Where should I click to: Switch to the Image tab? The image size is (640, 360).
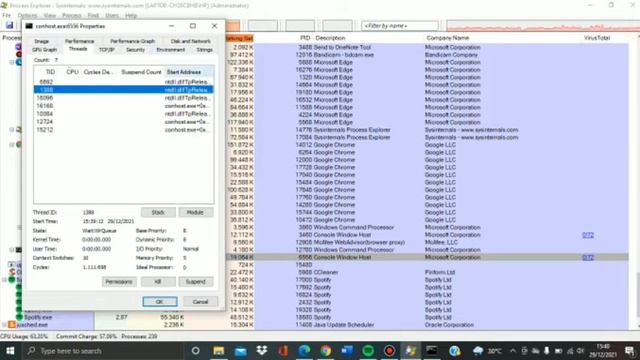coord(42,41)
